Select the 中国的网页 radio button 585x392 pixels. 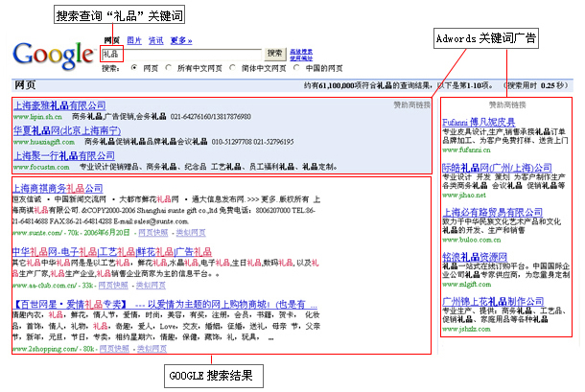pyautogui.click(x=296, y=67)
